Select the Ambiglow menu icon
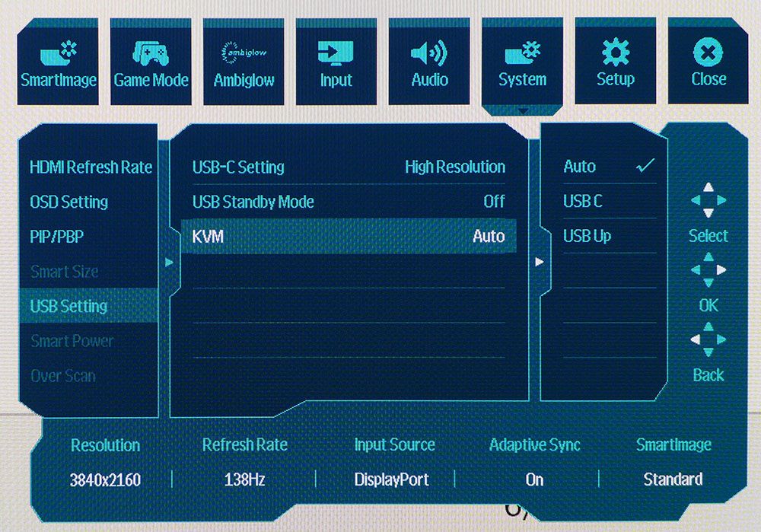 (x=244, y=53)
